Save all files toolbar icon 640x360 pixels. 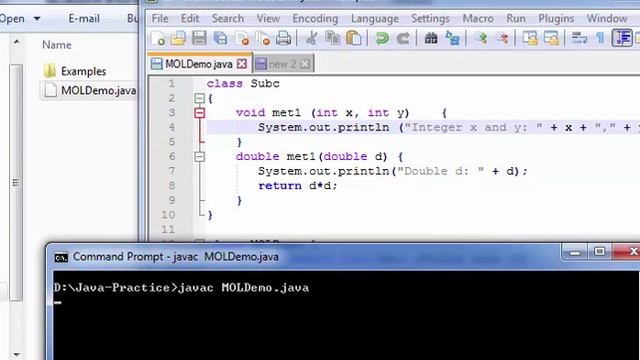(220, 38)
